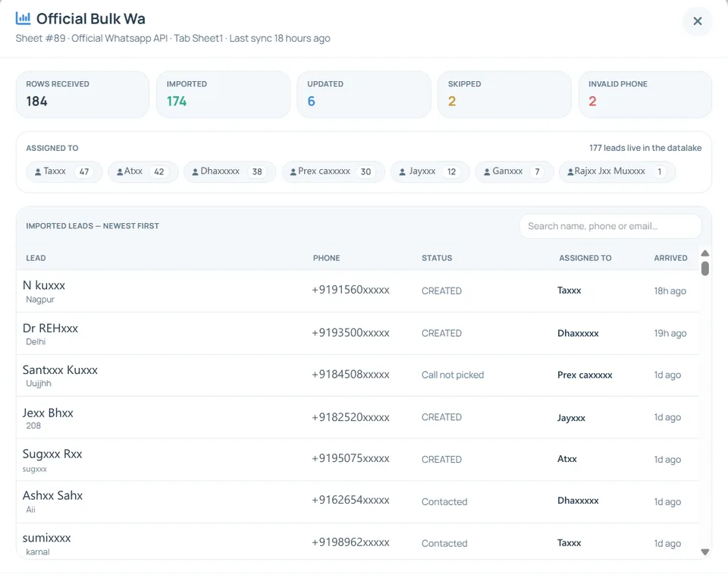This screenshot has width=728, height=578.
Task: Click phone number +9191560xxxxx
Action: click(x=350, y=291)
